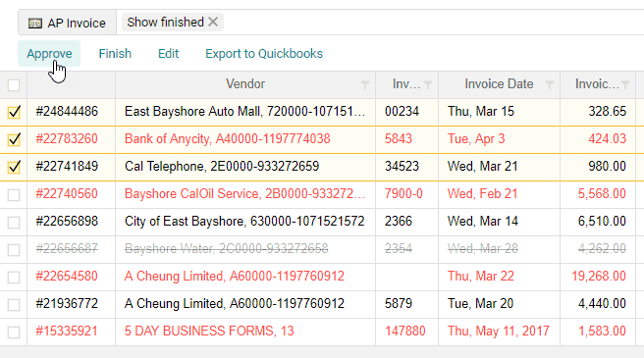Click invoice number 5843
Viewport: 644px width, 358px height.
[399, 138]
